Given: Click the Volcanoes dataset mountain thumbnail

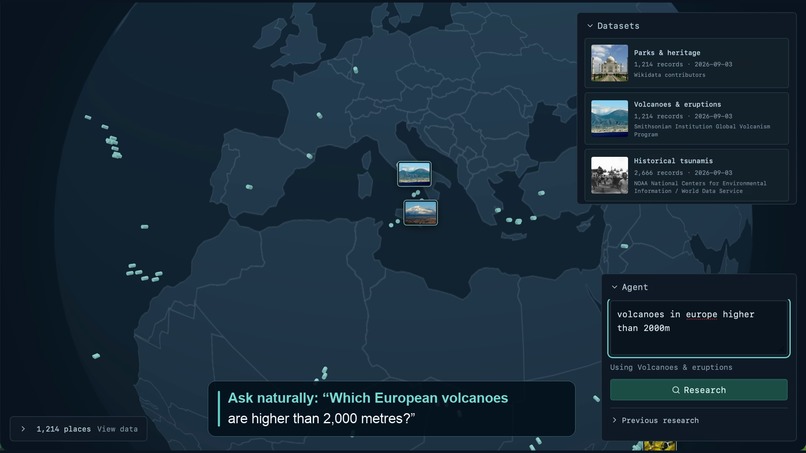Looking at the screenshot, I should (609, 118).
